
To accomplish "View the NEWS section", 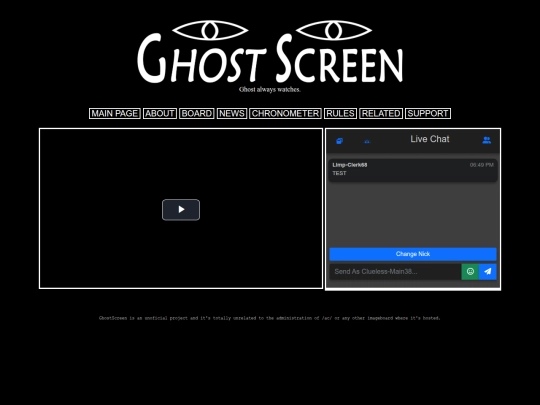I will coord(232,113).
